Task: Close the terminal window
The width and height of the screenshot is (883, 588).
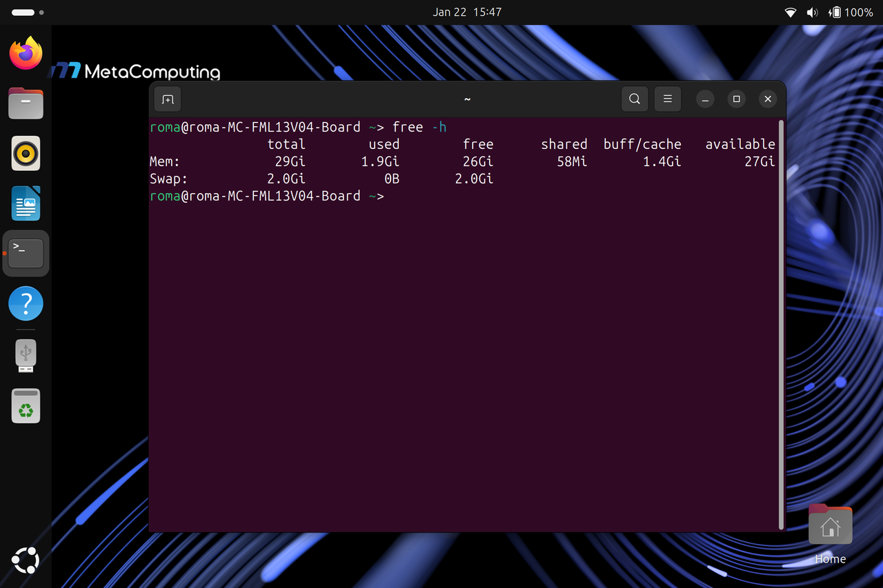Action: 768,99
